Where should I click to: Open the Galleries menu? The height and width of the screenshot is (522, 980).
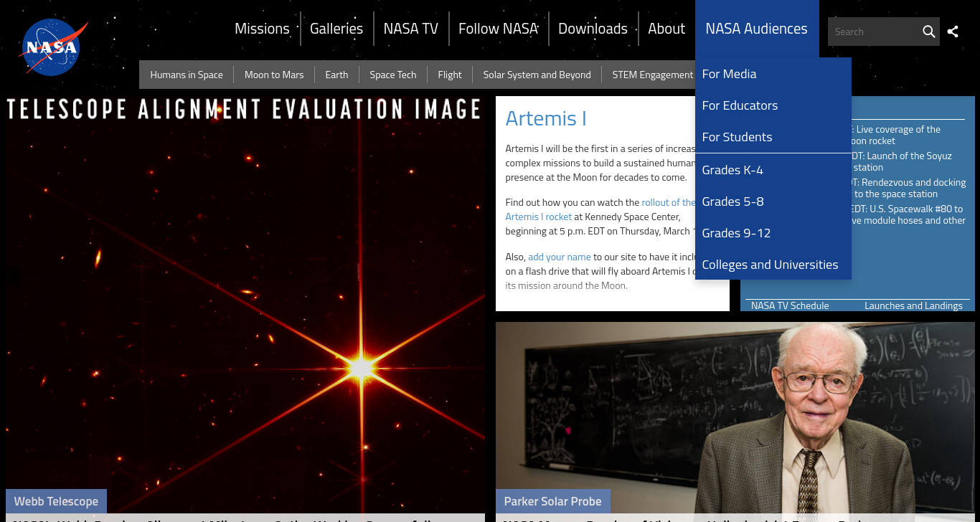pyautogui.click(x=336, y=29)
